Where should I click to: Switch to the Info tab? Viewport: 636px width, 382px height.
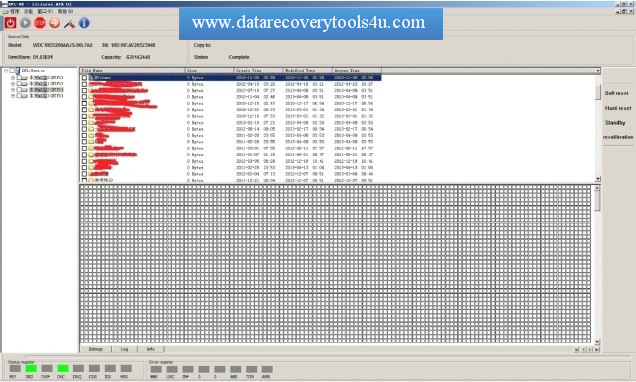coord(150,349)
